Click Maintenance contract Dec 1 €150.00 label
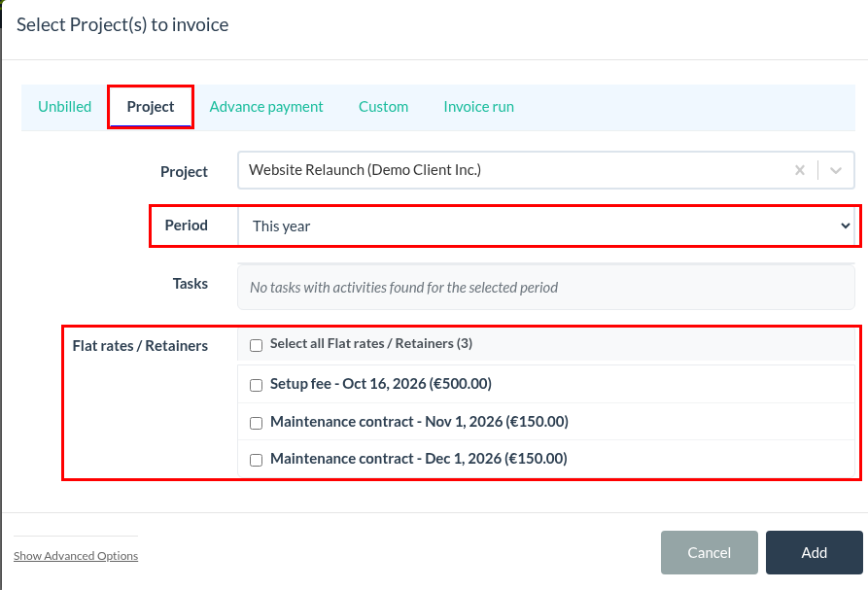 [419, 459]
